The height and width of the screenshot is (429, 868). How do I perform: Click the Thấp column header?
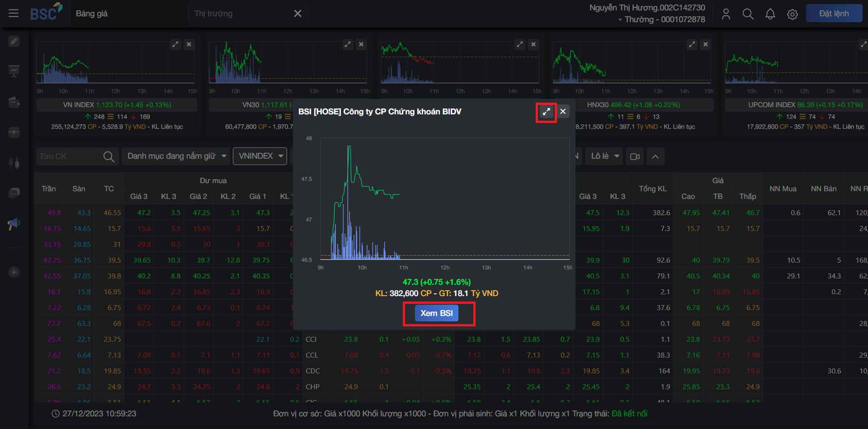pyautogui.click(x=748, y=196)
